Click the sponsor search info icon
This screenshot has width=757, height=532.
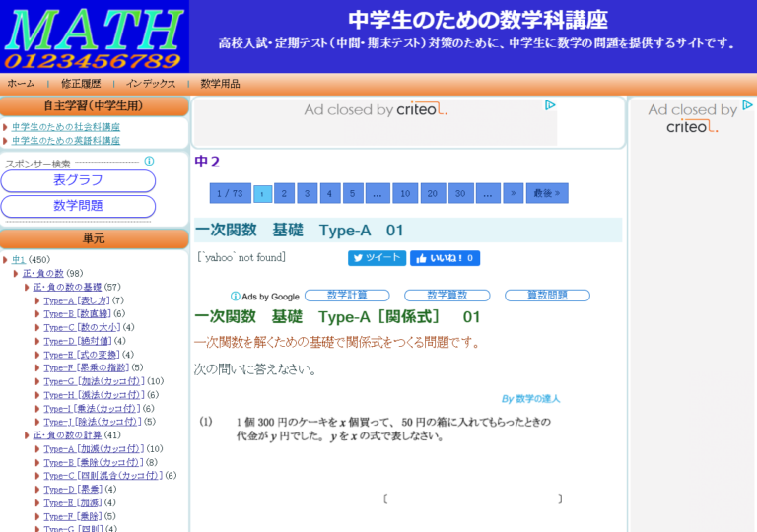[149, 161]
